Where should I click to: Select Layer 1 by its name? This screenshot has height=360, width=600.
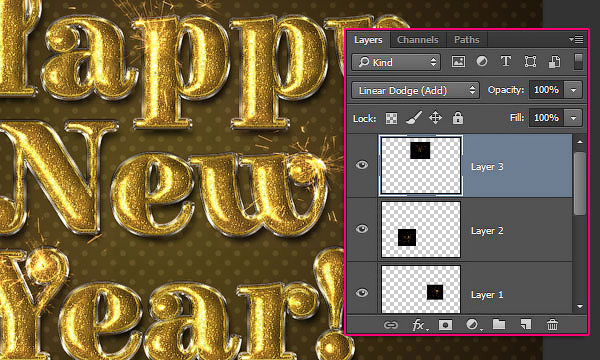487,295
